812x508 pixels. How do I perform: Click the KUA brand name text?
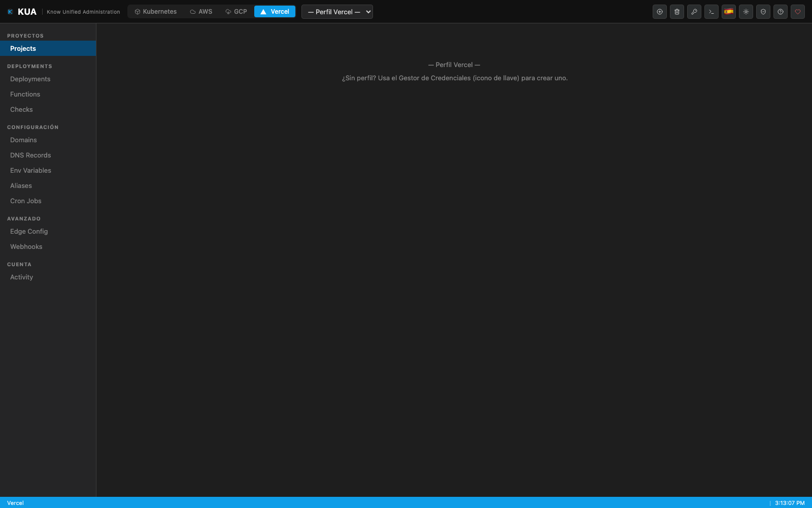27,12
